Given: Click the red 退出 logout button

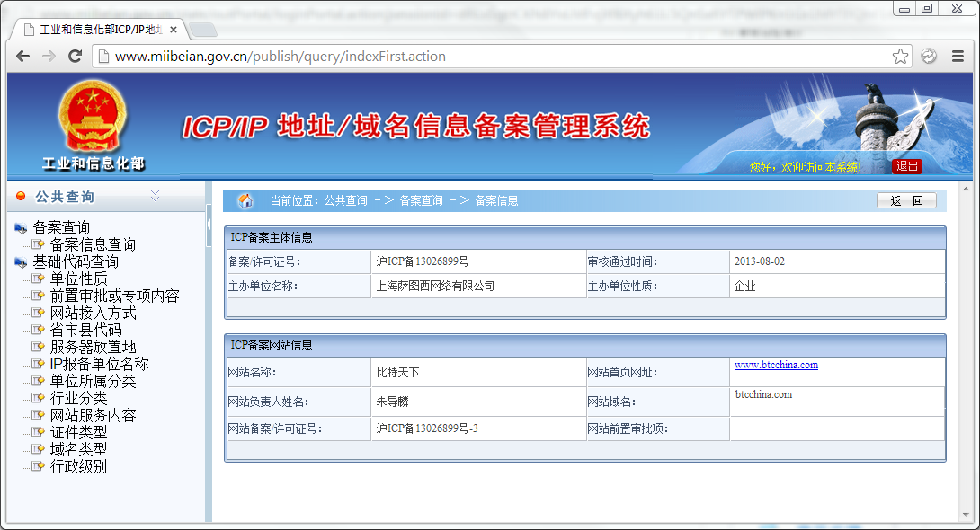Looking at the screenshot, I should pos(907,166).
